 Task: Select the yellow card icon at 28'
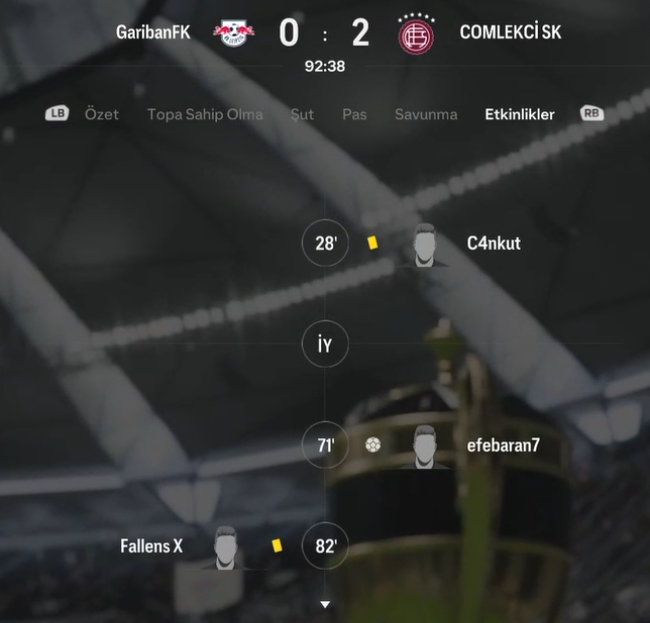(373, 243)
